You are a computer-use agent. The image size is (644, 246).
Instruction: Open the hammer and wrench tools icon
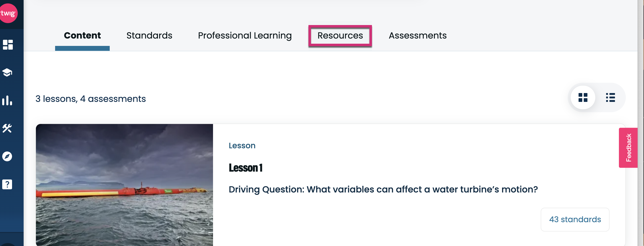[x=7, y=128]
